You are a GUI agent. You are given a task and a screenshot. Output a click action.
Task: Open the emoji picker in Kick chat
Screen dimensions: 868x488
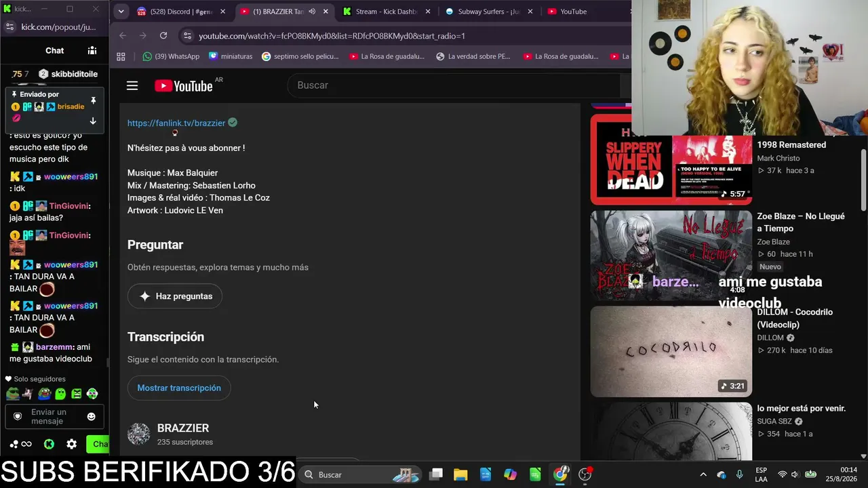click(x=92, y=416)
